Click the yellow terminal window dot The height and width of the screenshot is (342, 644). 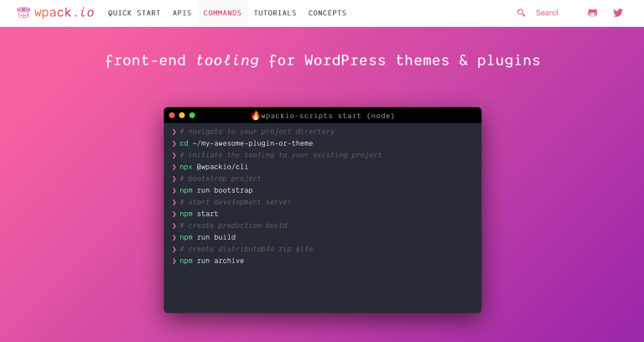(182, 116)
